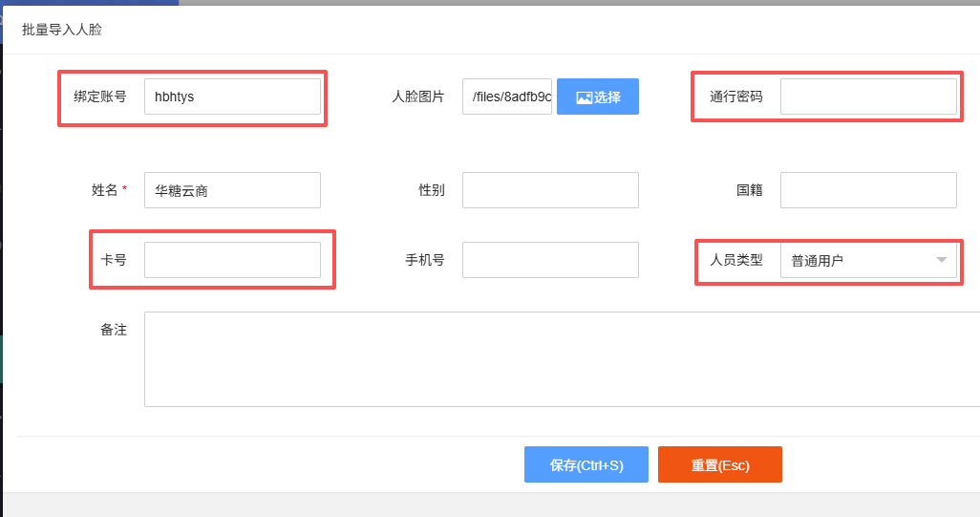This screenshot has width=980, height=517.
Task: Focus the 绑定账号 input with hbhtys
Action: (232, 97)
